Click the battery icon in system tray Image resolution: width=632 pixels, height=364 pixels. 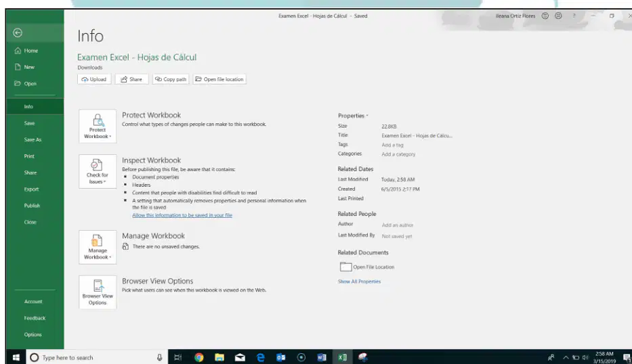(576, 357)
